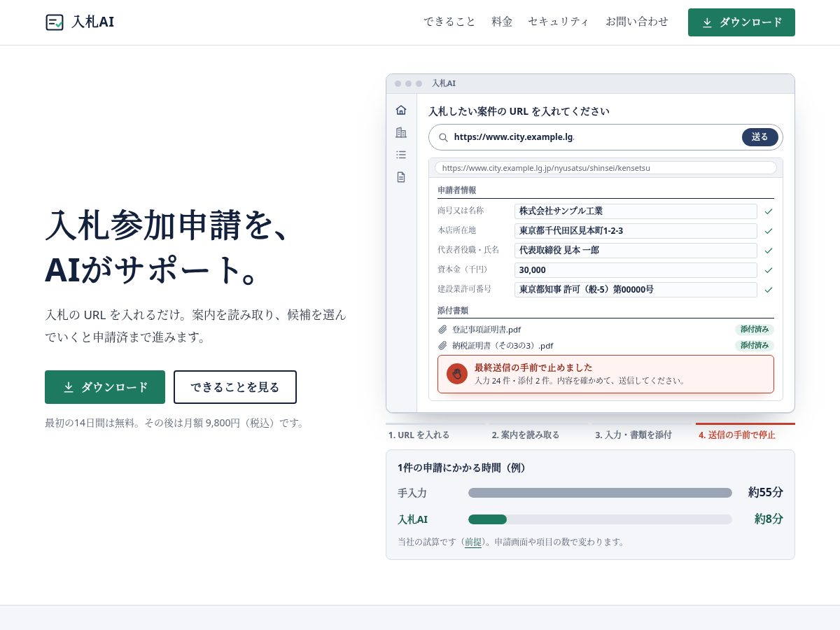The image size is (840, 630).
Task: Click the document icon in mockup sidebar
Action: (401, 177)
